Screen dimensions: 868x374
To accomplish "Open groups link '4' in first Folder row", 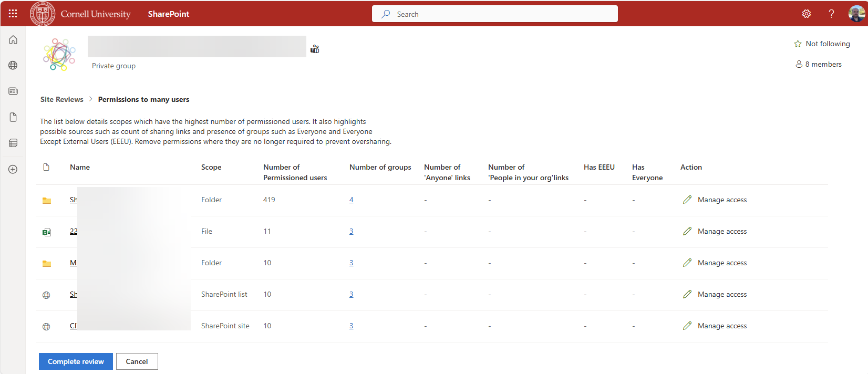I will [x=352, y=200].
